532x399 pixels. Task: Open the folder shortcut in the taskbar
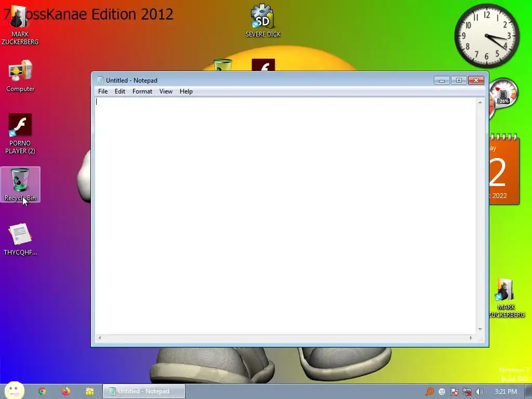coord(89,391)
